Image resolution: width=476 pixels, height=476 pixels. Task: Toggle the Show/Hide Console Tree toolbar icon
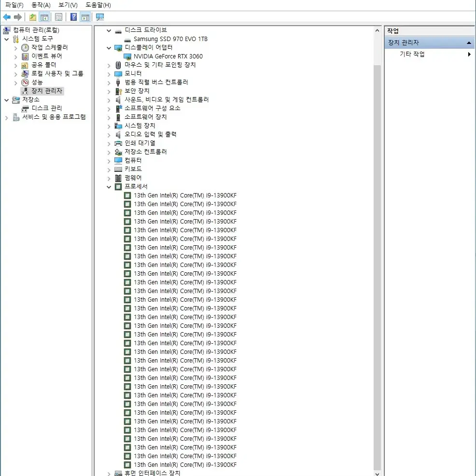click(x=44, y=17)
